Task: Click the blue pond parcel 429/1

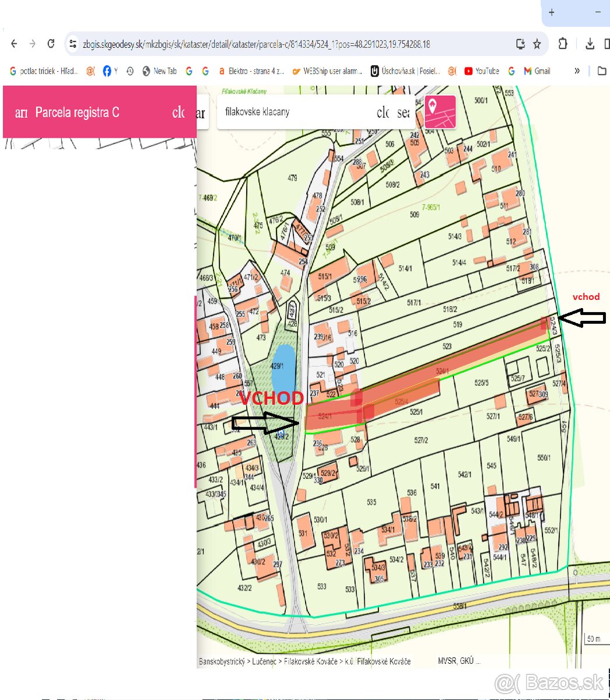Action: point(283,365)
